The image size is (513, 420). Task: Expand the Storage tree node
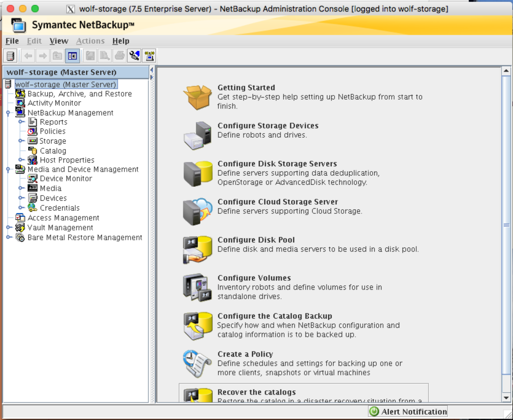(x=21, y=141)
